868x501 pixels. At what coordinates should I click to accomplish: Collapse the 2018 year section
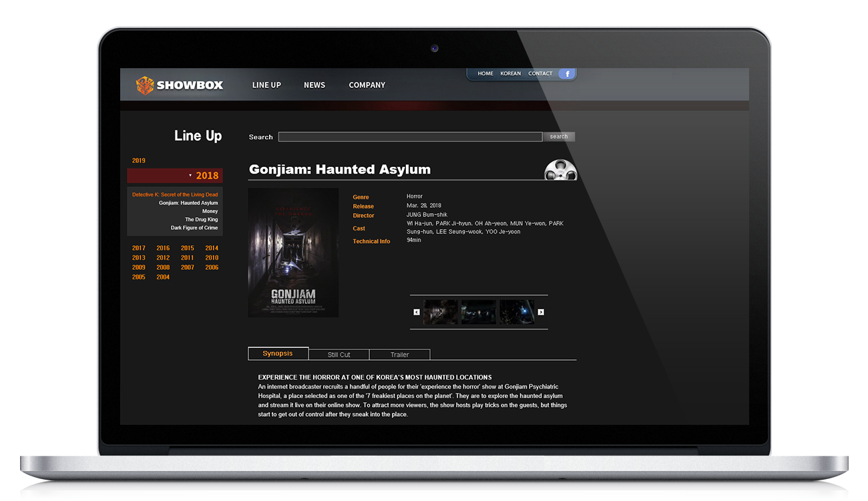pos(175,176)
